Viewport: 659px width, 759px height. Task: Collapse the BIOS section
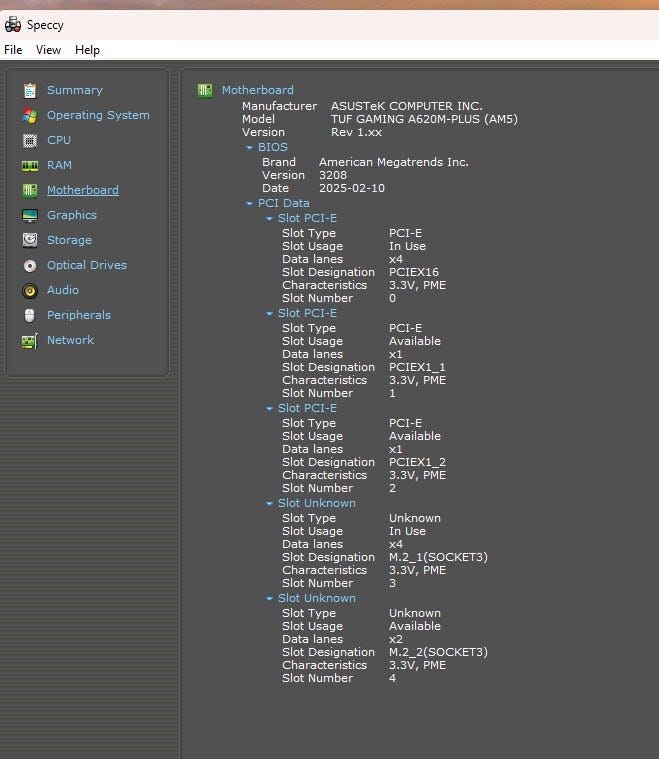coord(250,148)
